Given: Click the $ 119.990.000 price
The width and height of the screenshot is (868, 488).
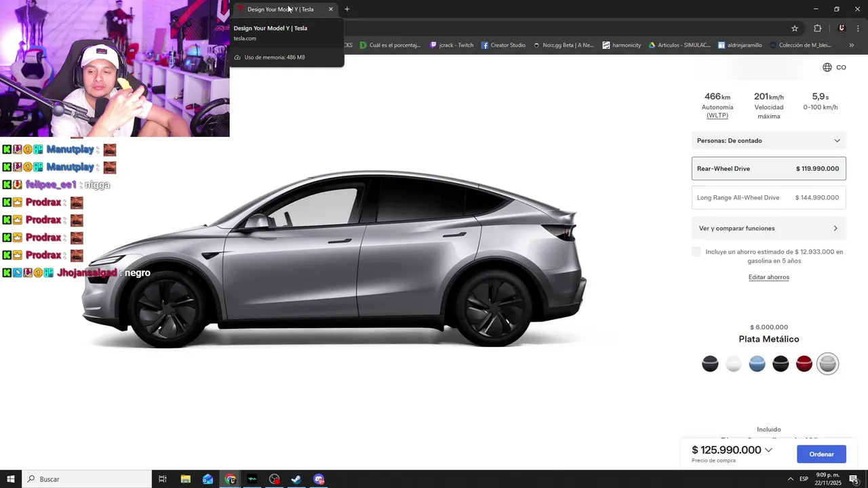Looking at the screenshot, I should click(817, 169).
